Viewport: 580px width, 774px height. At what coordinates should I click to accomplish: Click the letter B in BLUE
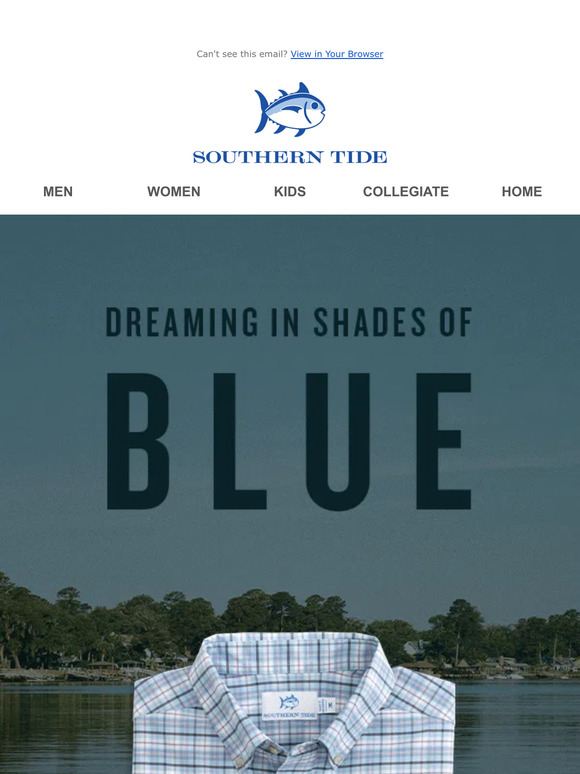point(138,441)
